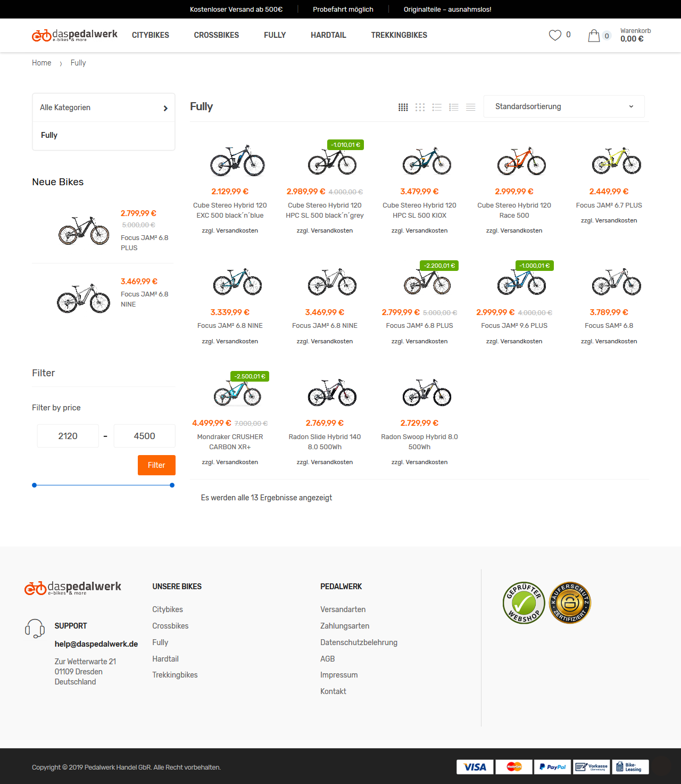Open Focus JAM² 9.6 PLUS bike image
Screen dimensions: 681x784
(x=522, y=281)
